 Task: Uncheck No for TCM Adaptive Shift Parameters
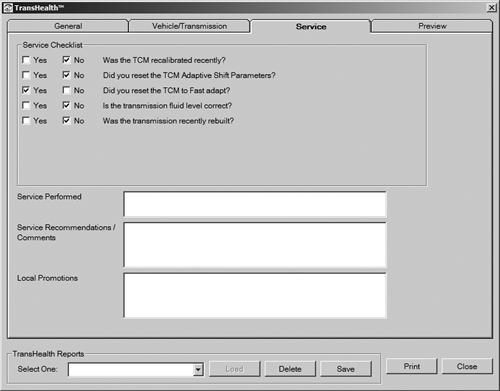(66, 75)
